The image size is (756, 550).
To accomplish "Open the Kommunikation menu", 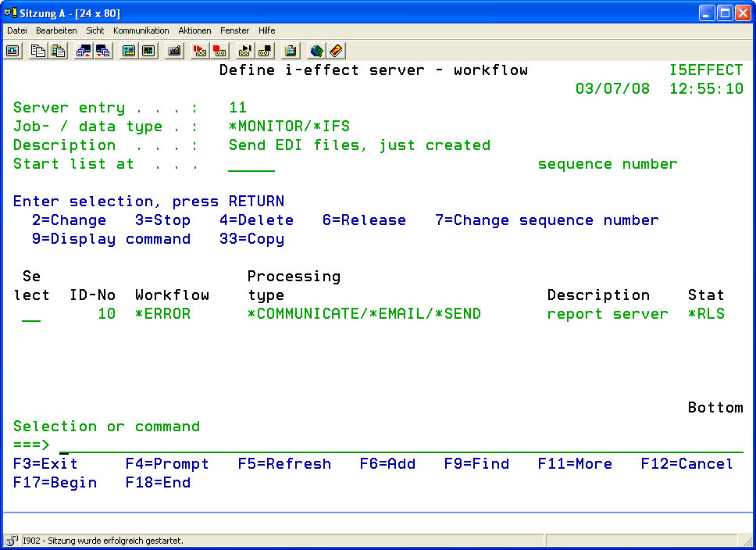I will pyautogui.click(x=141, y=30).
